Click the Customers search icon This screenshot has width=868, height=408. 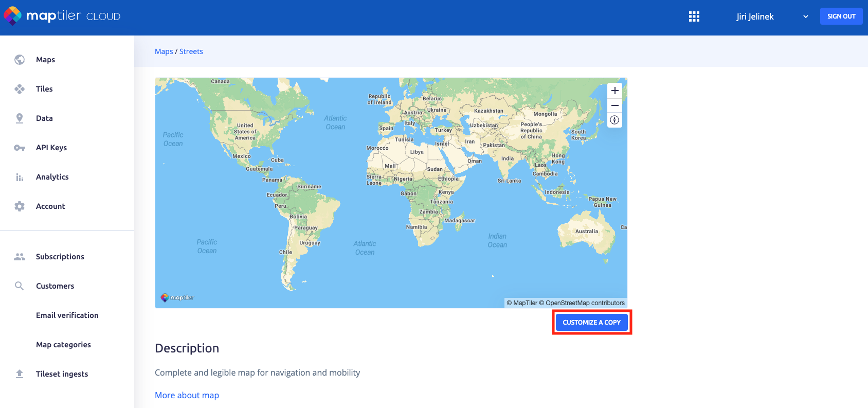tap(20, 286)
